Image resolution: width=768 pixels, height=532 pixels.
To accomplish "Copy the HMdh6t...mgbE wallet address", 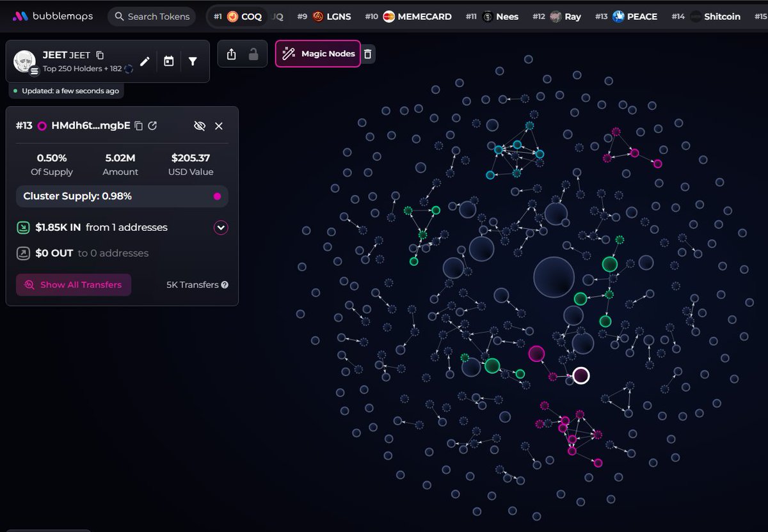I will click(x=138, y=126).
